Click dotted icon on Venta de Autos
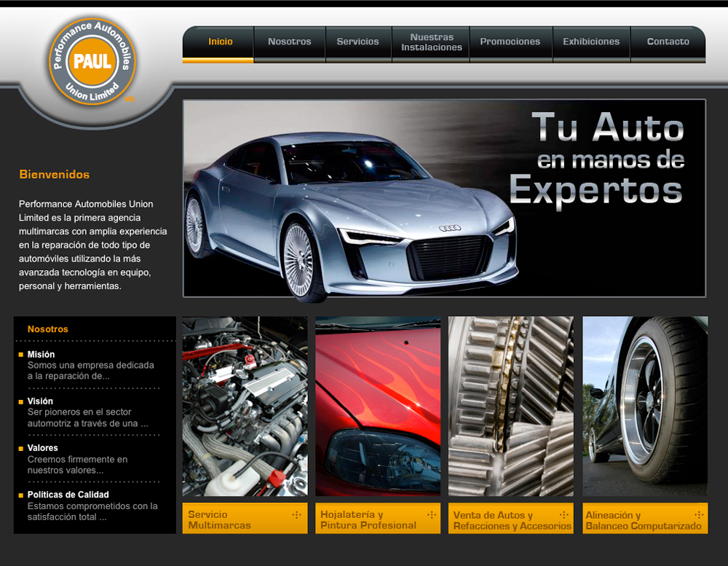Viewport: 728px width, 566px height. pyautogui.click(x=563, y=514)
